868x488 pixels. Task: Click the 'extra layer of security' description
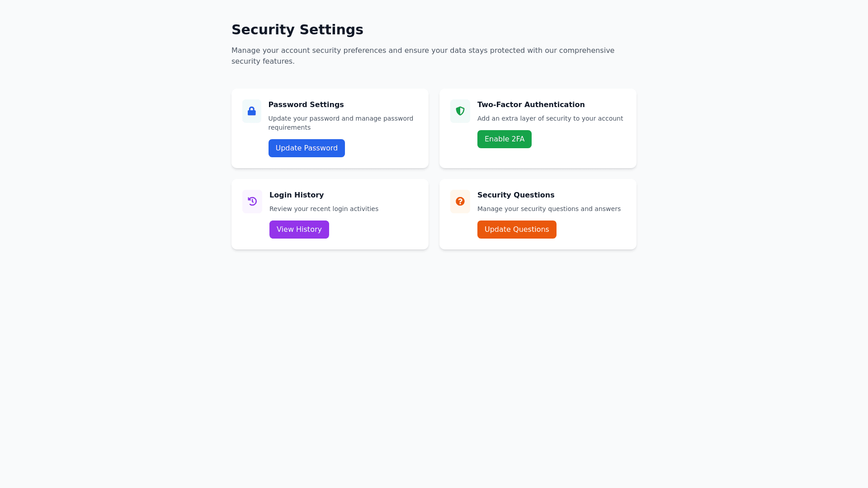pyautogui.click(x=550, y=118)
